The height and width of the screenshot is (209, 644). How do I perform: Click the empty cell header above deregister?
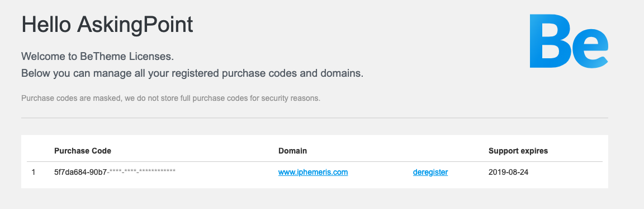(430, 151)
